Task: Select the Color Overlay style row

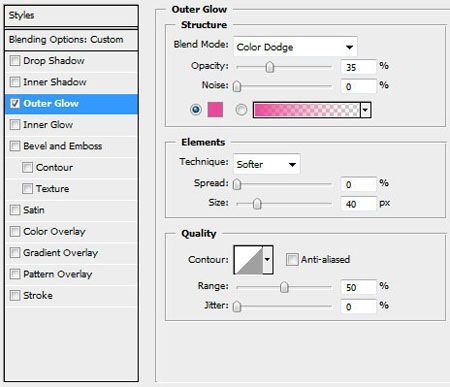Action: 71,231
